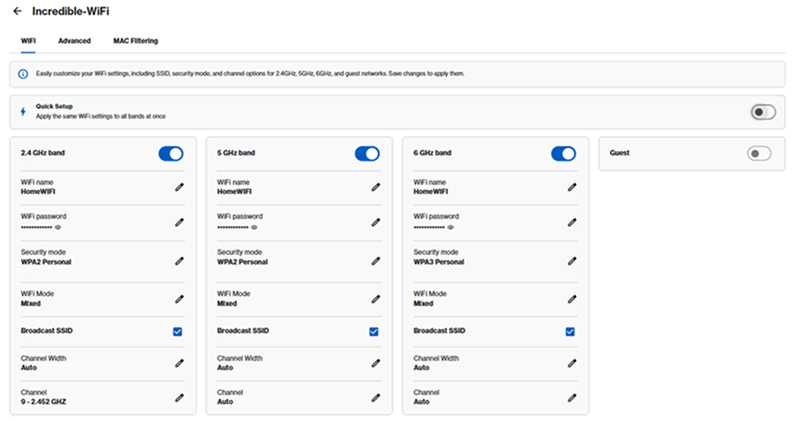Edit the 6 GHz Security mode
799x422 pixels.
pyautogui.click(x=572, y=260)
